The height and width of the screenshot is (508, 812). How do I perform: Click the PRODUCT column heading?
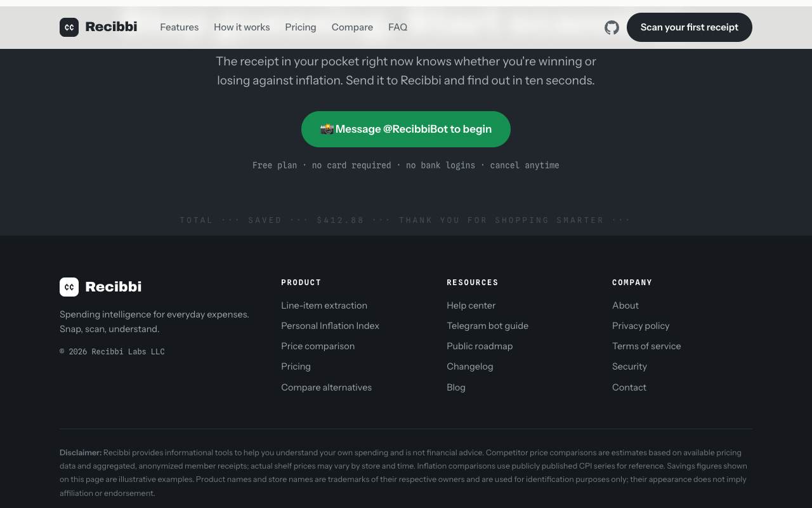pyautogui.click(x=301, y=283)
